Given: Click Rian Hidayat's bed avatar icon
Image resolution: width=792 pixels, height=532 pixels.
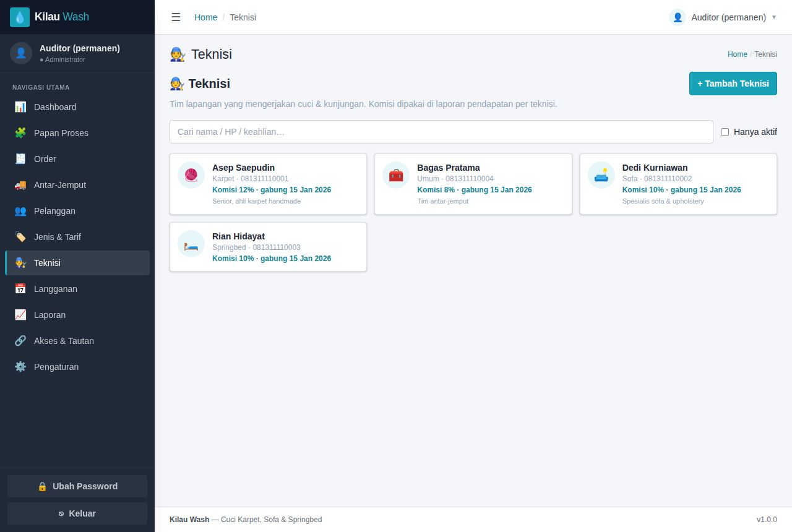Looking at the screenshot, I should click(191, 244).
